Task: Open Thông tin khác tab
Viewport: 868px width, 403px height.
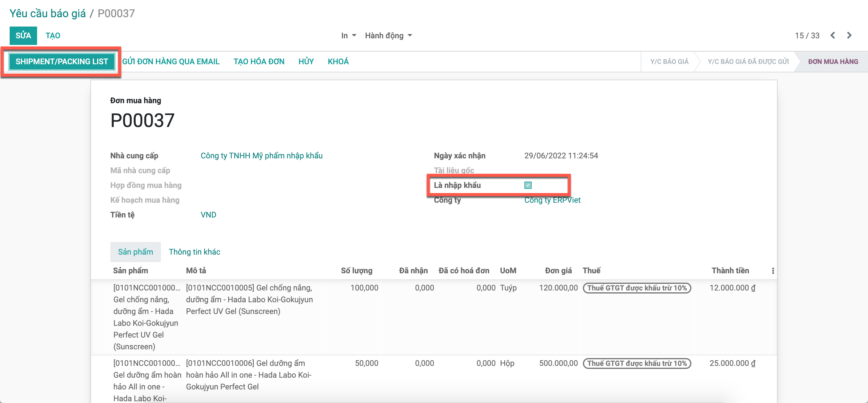Action: tap(194, 252)
